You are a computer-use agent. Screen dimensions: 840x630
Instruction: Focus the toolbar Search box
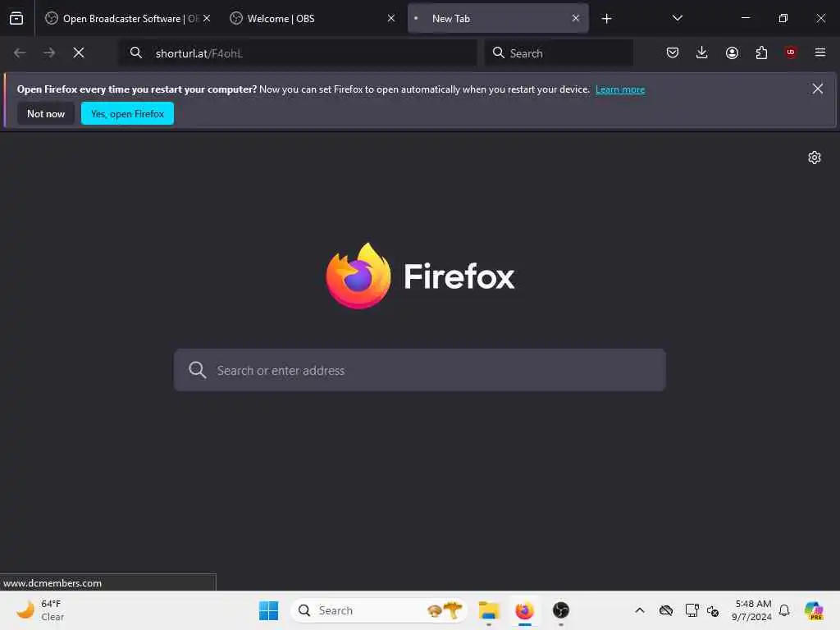(559, 53)
